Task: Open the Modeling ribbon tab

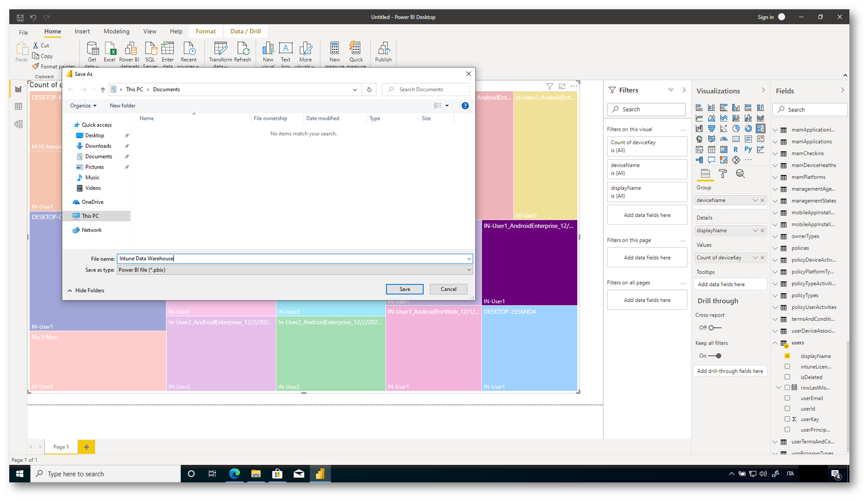Action: click(117, 31)
